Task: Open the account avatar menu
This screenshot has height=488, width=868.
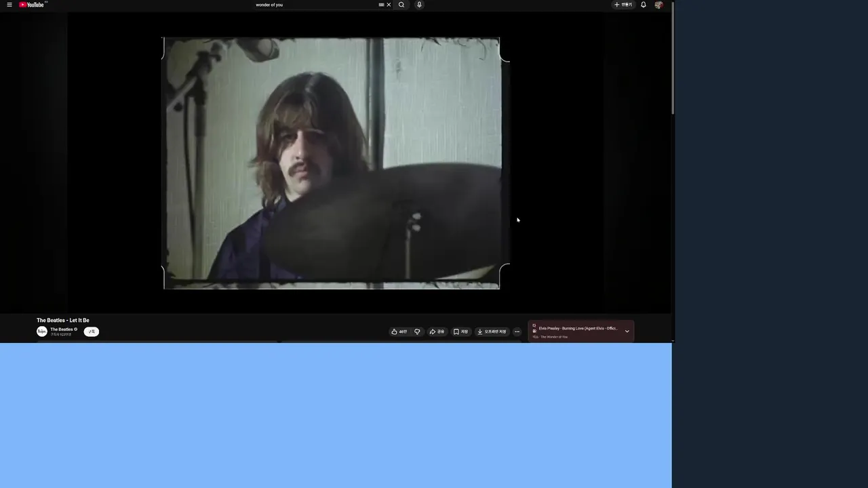Action: click(658, 5)
